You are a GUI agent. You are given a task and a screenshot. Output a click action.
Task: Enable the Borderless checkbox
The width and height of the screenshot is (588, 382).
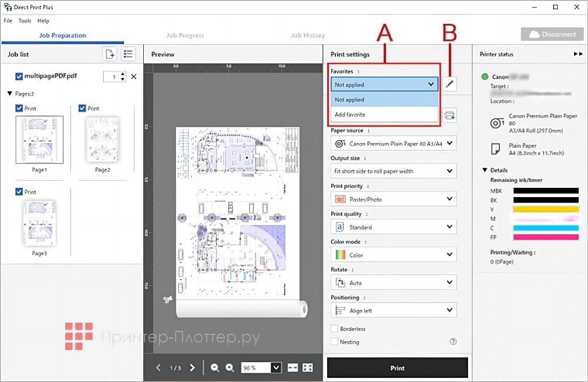334,329
